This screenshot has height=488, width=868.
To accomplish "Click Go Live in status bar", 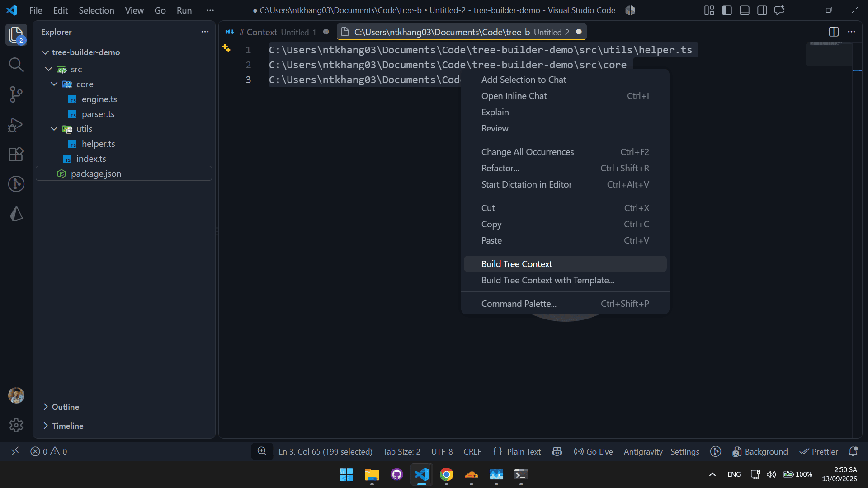I will (x=593, y=451).
